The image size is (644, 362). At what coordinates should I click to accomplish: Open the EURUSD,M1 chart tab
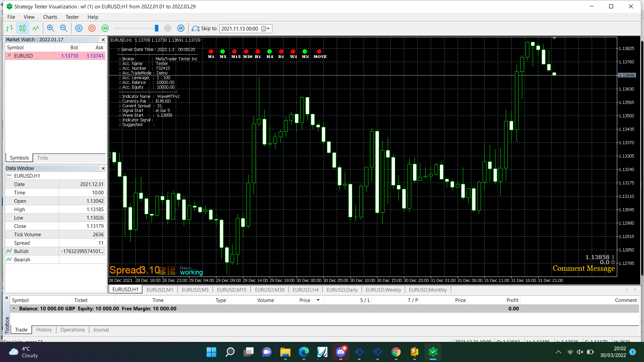160,290
